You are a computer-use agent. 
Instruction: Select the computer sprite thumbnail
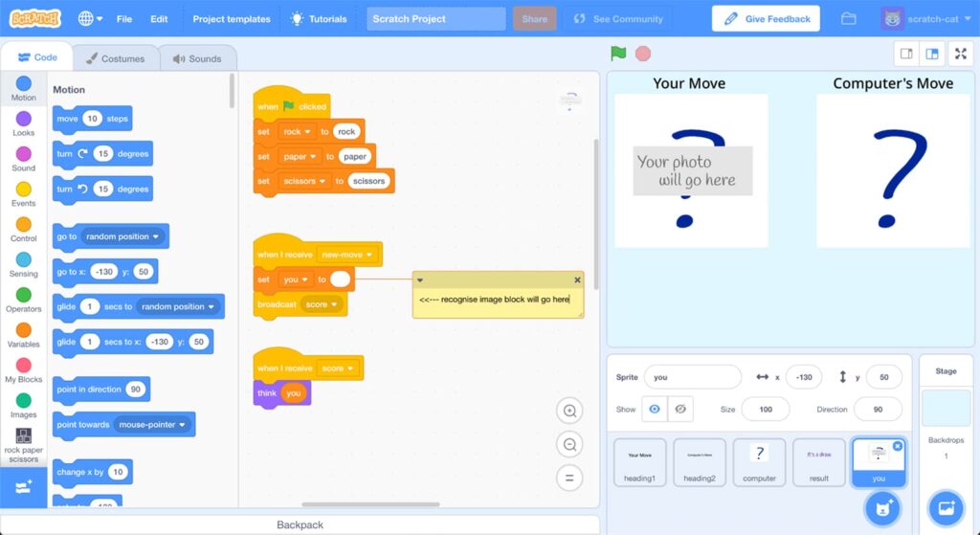[759, 462]
